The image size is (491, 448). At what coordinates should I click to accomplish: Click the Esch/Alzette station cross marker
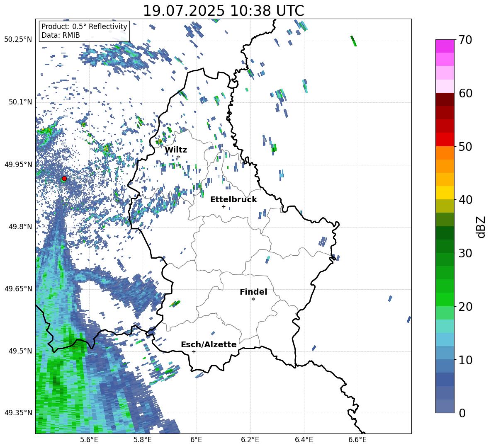click(x=194, y=351)
